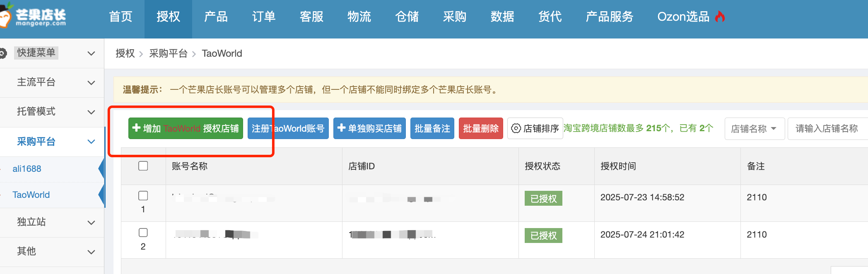
Task: Click the gear icon beside 店铺排序
Action: 516,128
